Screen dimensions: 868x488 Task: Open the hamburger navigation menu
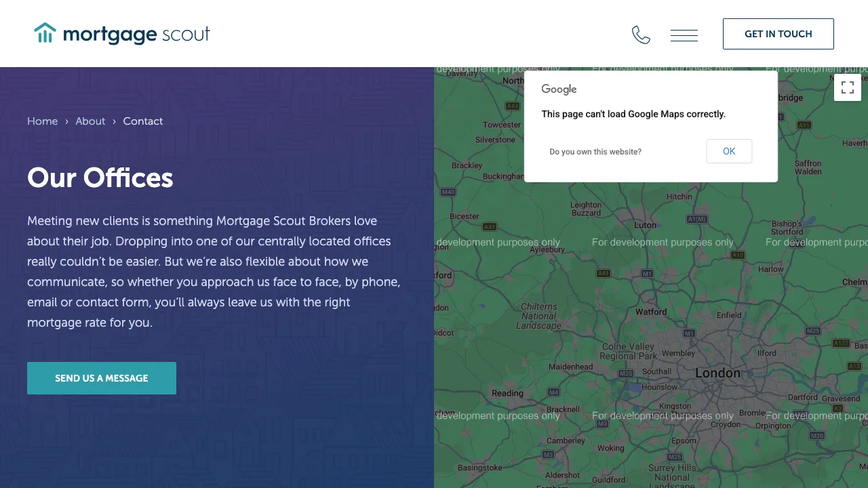point(684,34)
